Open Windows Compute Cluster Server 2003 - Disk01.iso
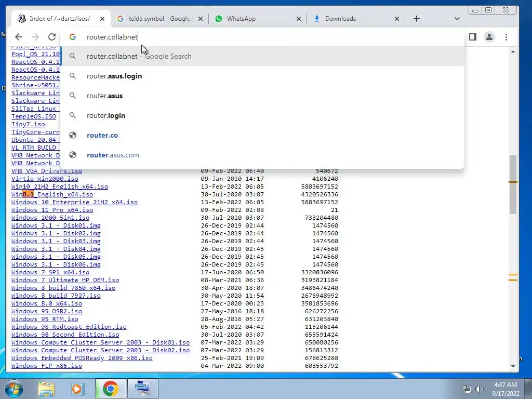This screenshot has height=399, width=532. pos(100,343)
